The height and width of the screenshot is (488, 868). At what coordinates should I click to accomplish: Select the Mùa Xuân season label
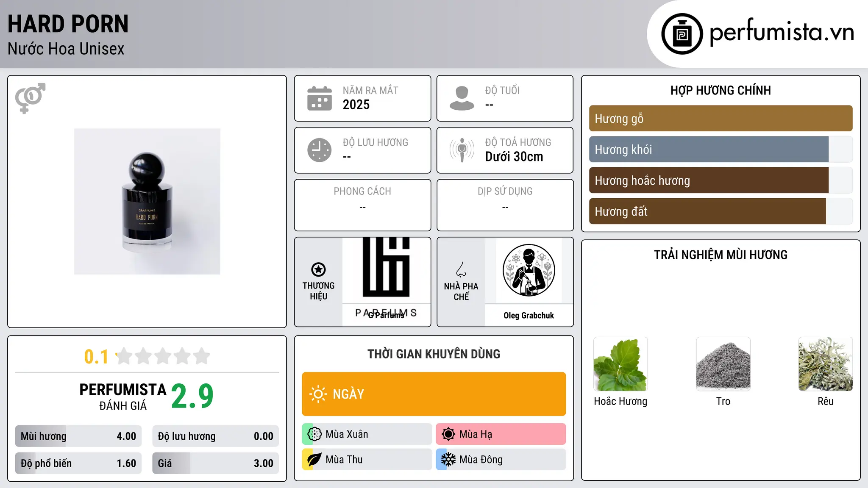click(347, 434)
